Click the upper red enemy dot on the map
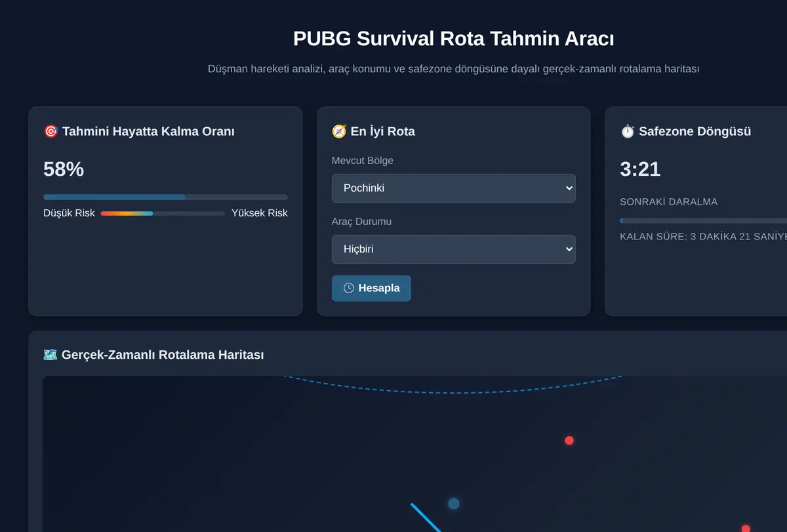This screenshot has height=532, width=787. point(569,440)
